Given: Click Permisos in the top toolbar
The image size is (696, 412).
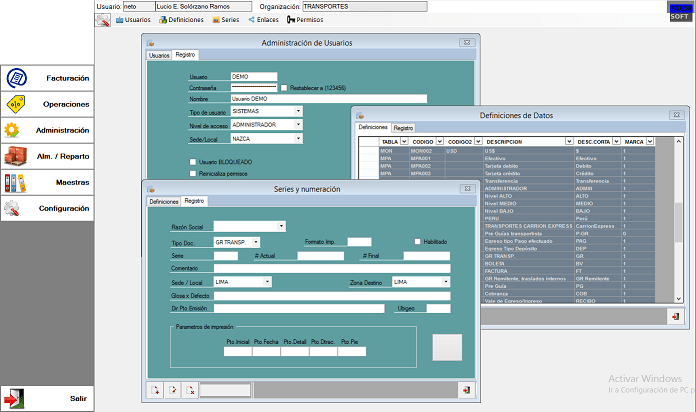Looking at the screenshot, I should coord(305,19).
